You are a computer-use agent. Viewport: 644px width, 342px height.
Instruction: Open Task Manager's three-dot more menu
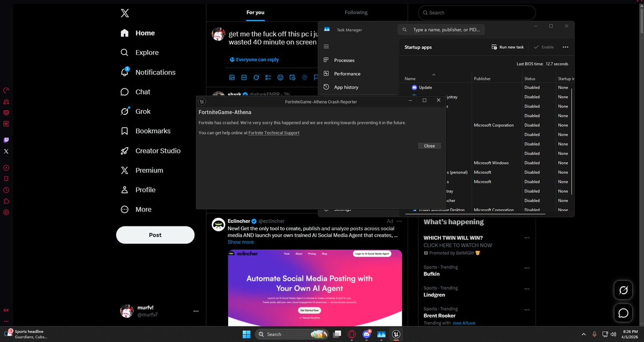click(566, 47)
